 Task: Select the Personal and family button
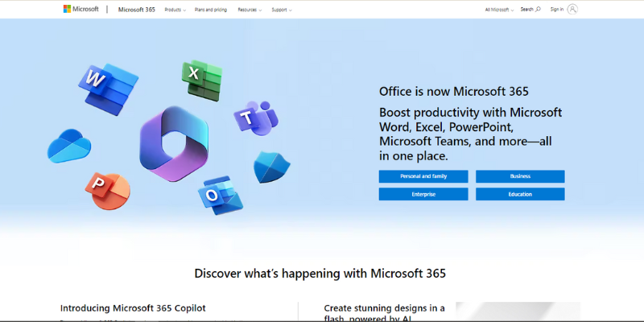point(423,176)
